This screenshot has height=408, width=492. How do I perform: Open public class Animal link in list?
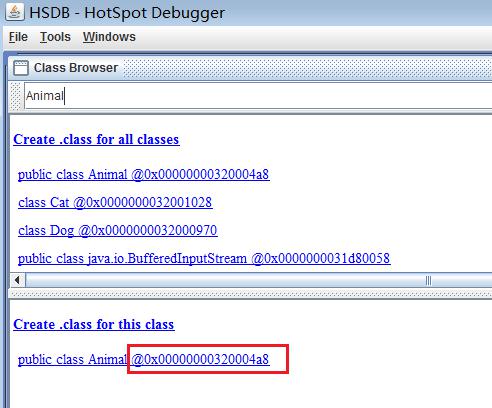pos(144,174)
